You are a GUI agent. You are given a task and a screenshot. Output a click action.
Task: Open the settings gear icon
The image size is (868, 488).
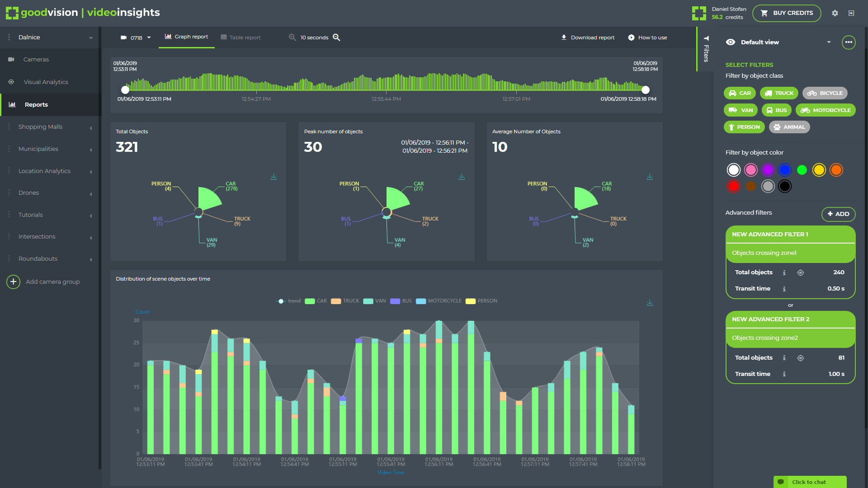click(x=835, y=13)
